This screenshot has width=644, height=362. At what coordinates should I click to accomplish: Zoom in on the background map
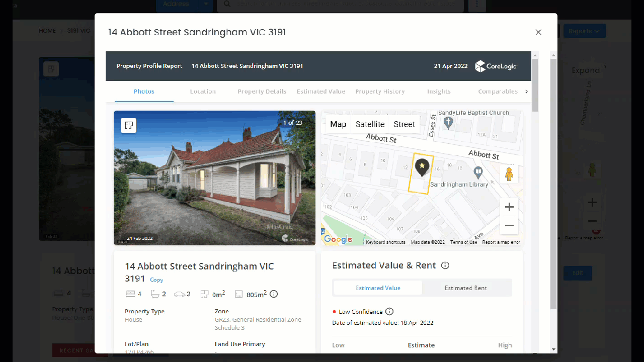[x=592, y=203]
